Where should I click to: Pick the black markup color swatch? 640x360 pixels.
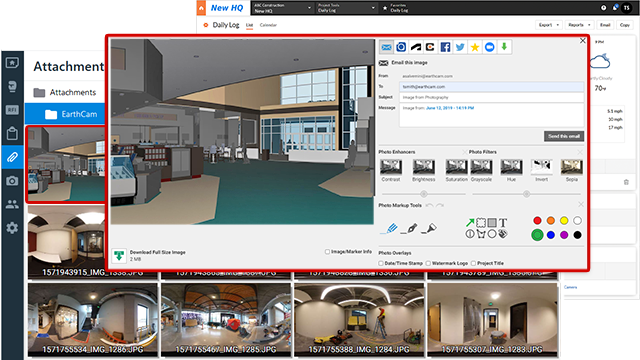(x=577, y=235)
